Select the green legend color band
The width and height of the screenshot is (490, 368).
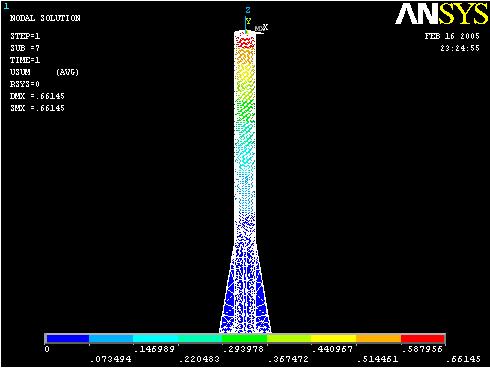coord(245,339)
